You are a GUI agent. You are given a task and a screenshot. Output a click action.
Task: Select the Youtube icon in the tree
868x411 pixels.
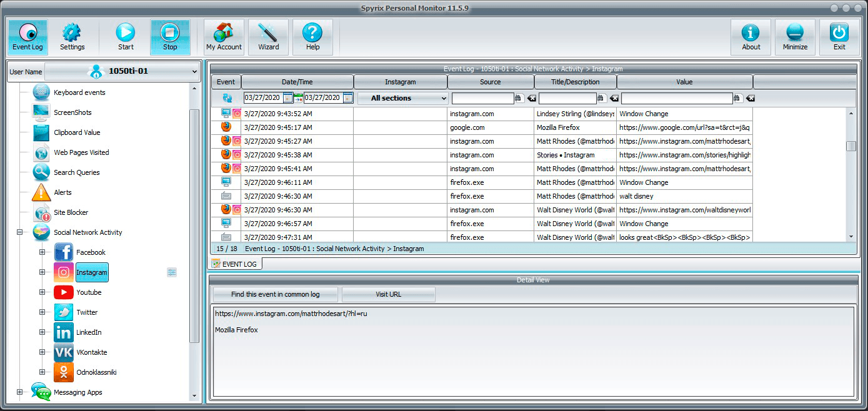(x=64, y=292)
